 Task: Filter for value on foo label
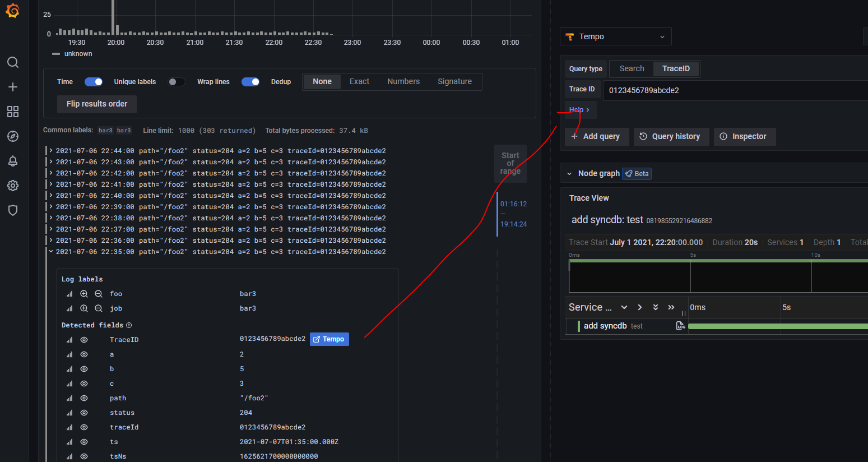(84, 294)
